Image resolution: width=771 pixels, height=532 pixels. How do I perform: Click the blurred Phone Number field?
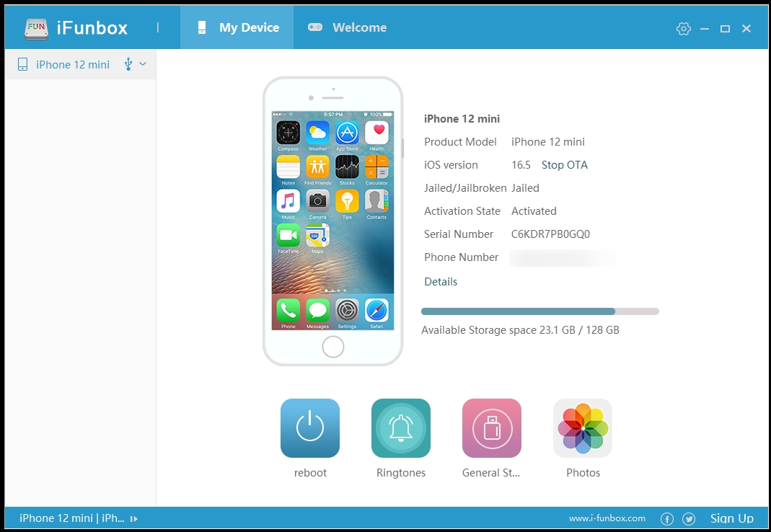tap(563, 257)
